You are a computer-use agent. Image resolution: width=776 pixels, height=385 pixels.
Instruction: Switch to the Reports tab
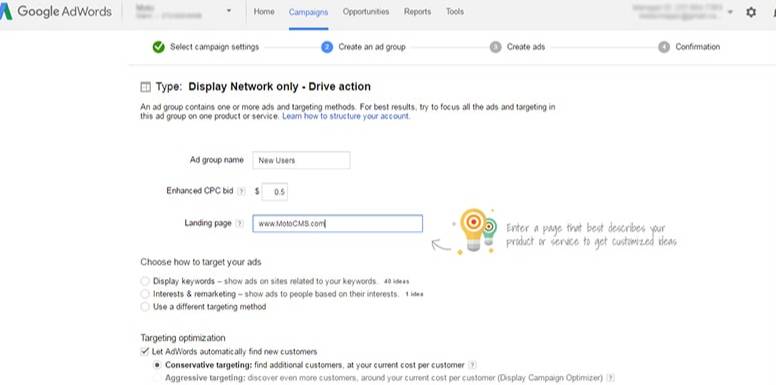tap(417, 11)
